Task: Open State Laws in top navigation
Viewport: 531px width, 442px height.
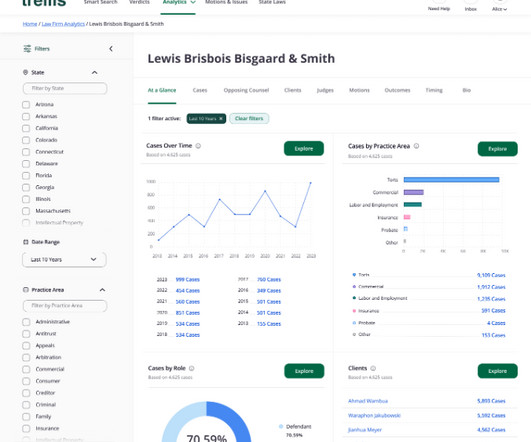Action: point(272,2)
